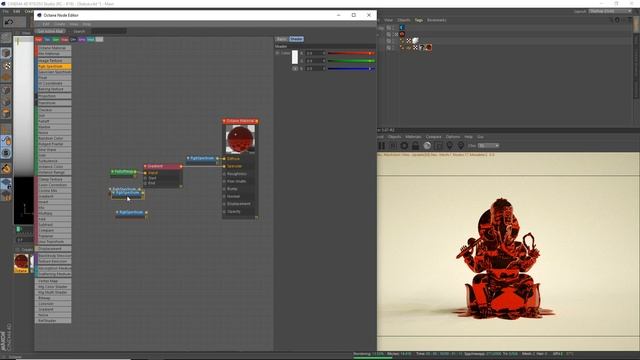Collapse the Gradient node with its triangle

(x=145, y=167)
